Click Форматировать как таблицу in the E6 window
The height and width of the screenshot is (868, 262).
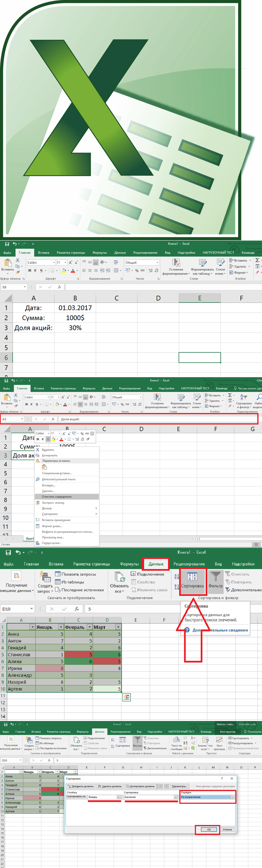click(x=202, y=267)
